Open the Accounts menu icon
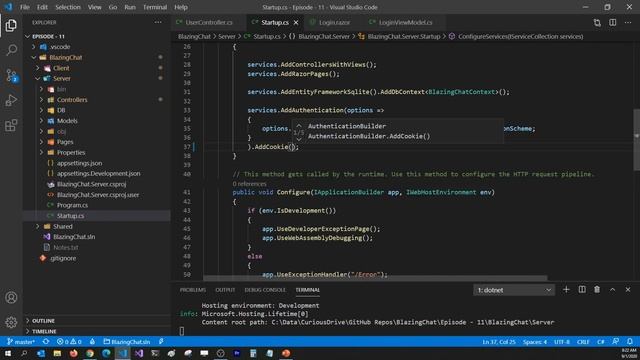The image size is (640, 360). point(11,298)
